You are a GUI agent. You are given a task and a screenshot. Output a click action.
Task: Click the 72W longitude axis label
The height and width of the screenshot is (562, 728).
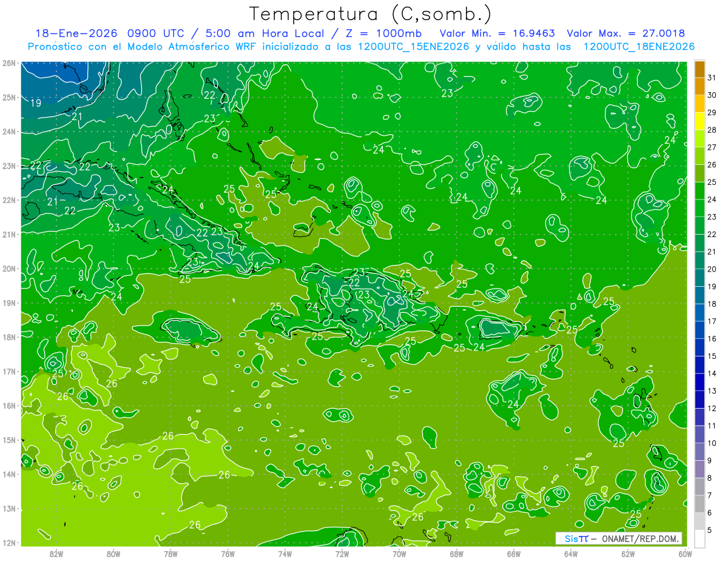coord(342,554)
